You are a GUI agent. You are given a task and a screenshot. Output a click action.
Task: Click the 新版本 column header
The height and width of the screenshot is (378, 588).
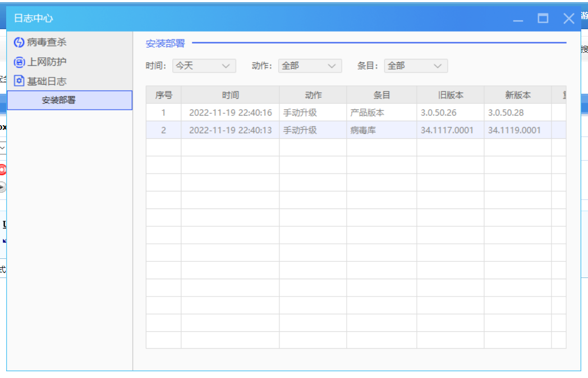pos(518,95)
